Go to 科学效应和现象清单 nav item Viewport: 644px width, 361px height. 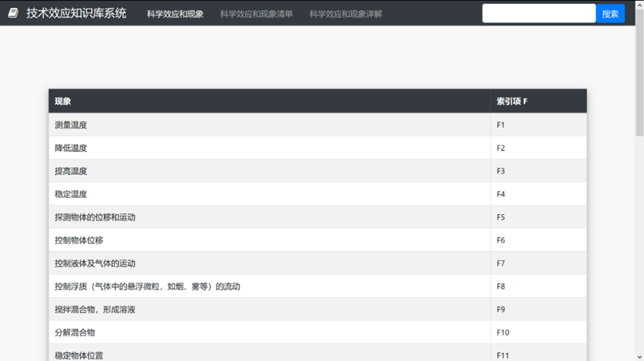tap(257, 14)
